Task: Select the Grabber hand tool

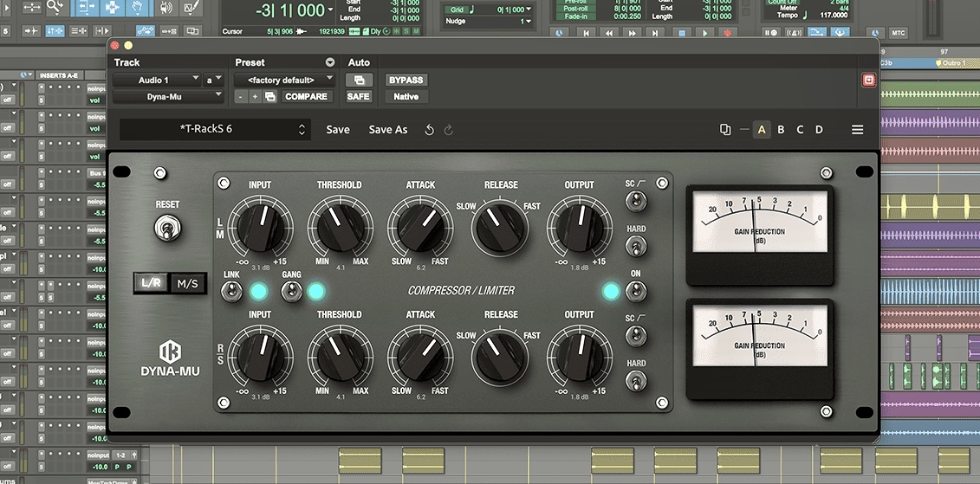Action: pyautogui.click(x=138, y=8)
